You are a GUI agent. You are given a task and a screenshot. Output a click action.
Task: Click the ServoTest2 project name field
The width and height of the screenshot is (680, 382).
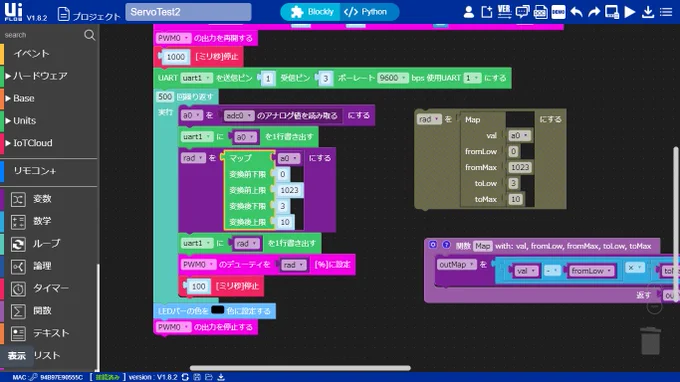click(188, 12)
